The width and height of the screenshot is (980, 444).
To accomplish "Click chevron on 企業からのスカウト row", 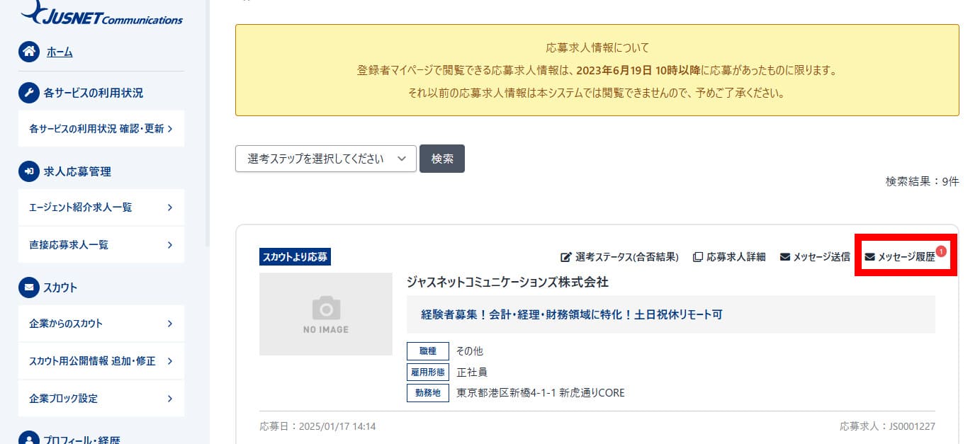I will click(x=170, y=324).
